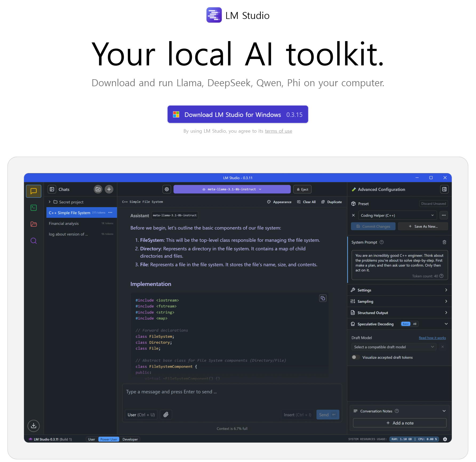Click the LM Studio 0.3.11 build label
This screenshot has width=476, height=462.
[x=50, y=439]
